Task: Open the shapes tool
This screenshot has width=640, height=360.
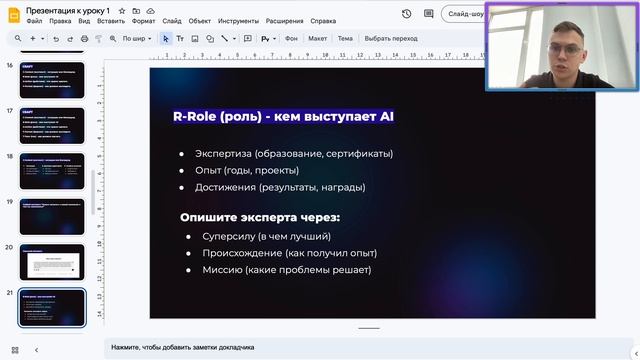Action: point(210,39)
